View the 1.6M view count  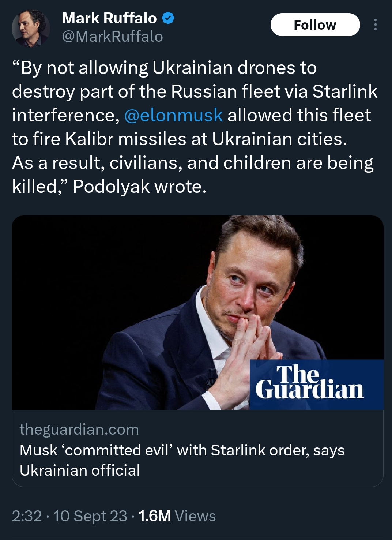pyautogui.click(x=155, y=516)
